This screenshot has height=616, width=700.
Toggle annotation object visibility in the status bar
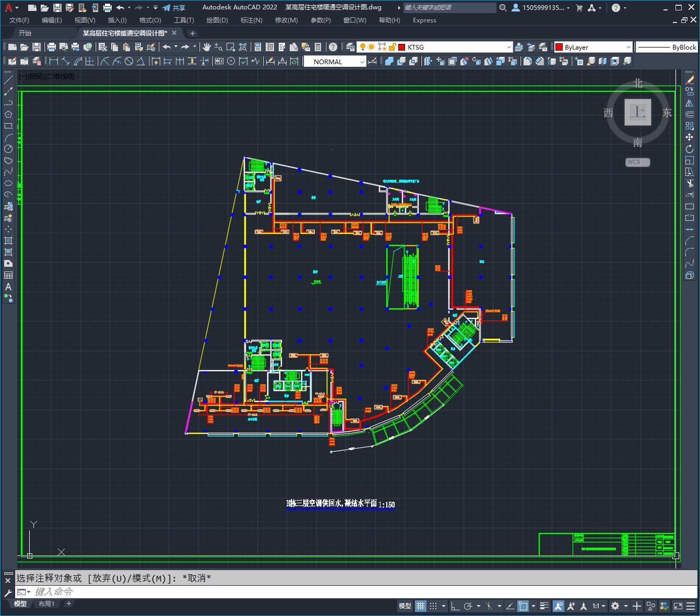(559, 606)
